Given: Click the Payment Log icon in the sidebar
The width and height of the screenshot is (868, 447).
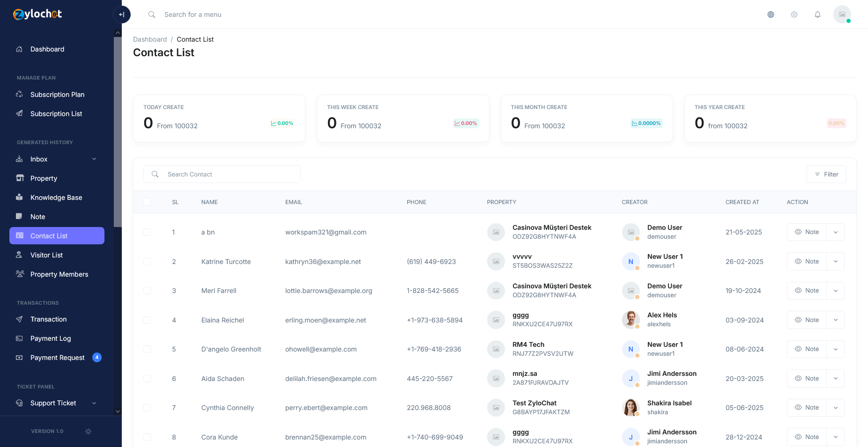Looking at the screenshot, I should tap(19, 338).
